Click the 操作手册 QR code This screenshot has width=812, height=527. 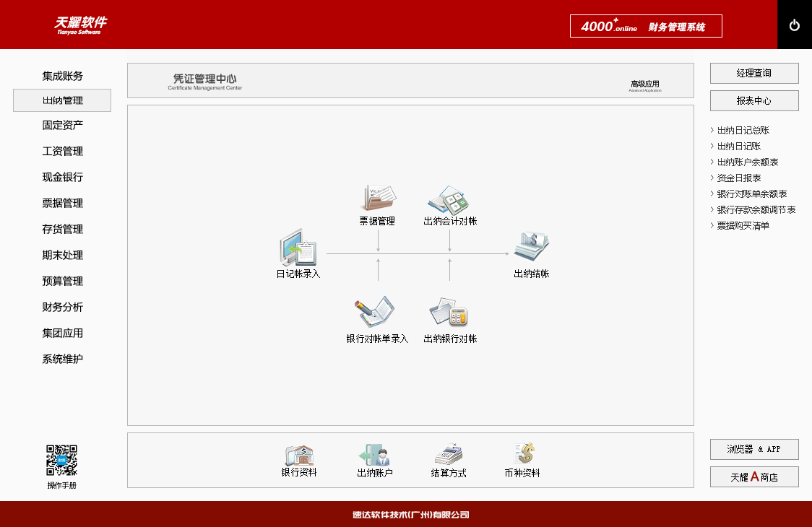pos(61,460)
